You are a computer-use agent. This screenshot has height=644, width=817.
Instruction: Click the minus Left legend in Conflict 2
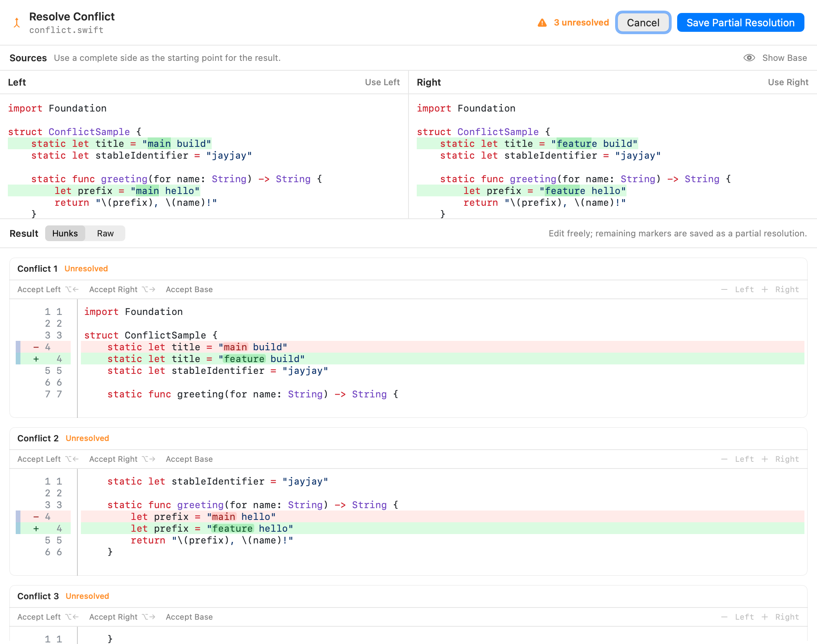pyautogui.click(x=737, y=459)
